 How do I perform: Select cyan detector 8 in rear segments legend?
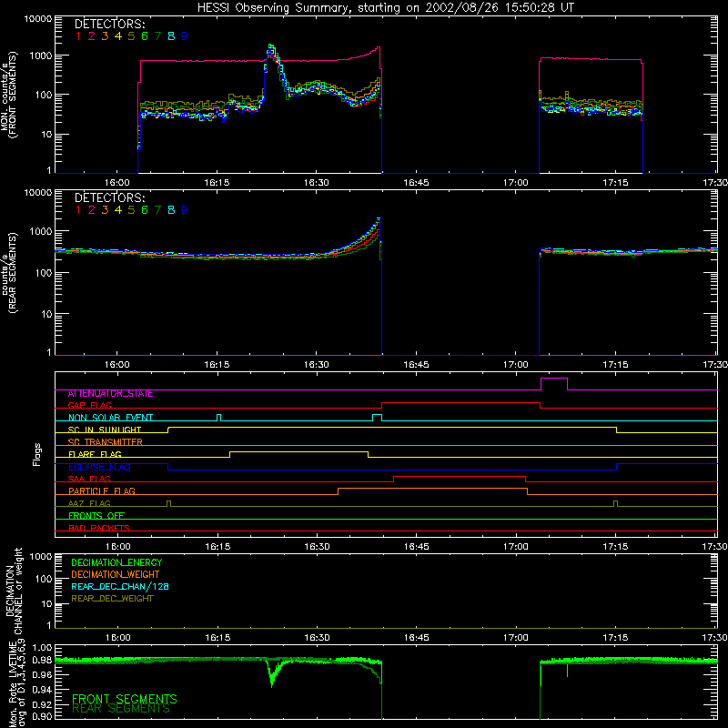pos(171,210)
